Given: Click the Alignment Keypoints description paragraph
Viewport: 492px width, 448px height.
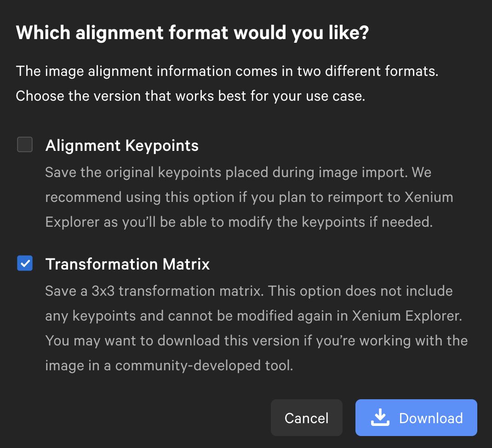Looking at the screenshot, I should (x=248, y=197).
